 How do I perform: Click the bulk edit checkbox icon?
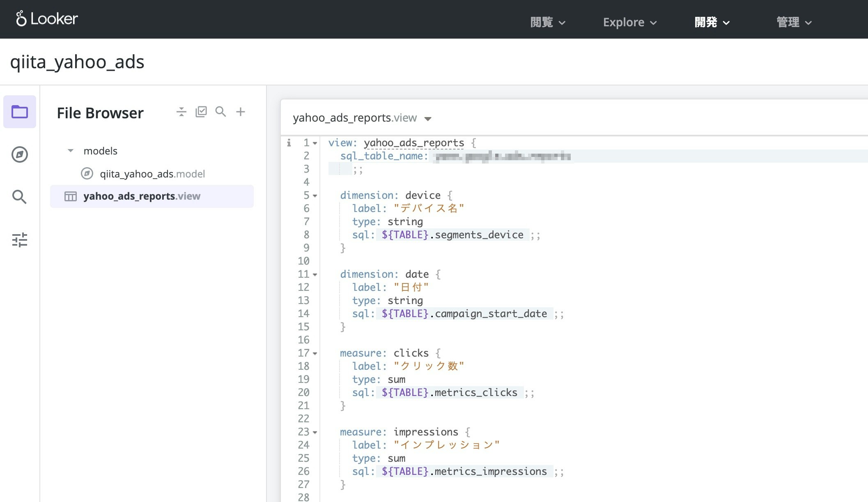point(201,112)
